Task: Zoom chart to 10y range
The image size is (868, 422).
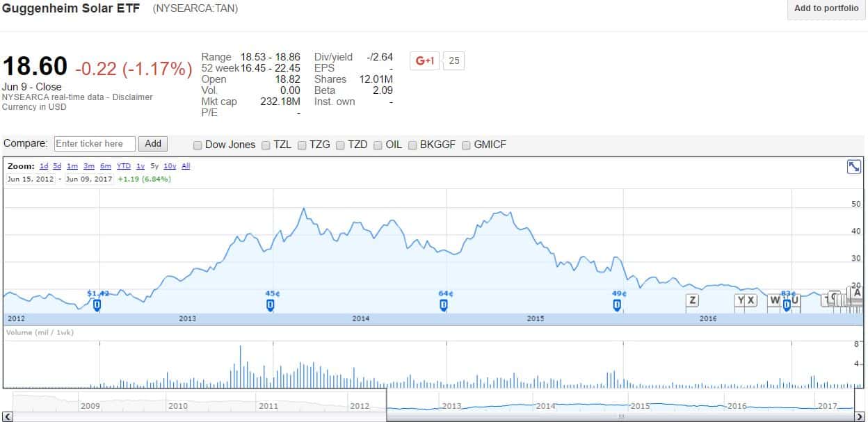Action: tap(170, 166)
